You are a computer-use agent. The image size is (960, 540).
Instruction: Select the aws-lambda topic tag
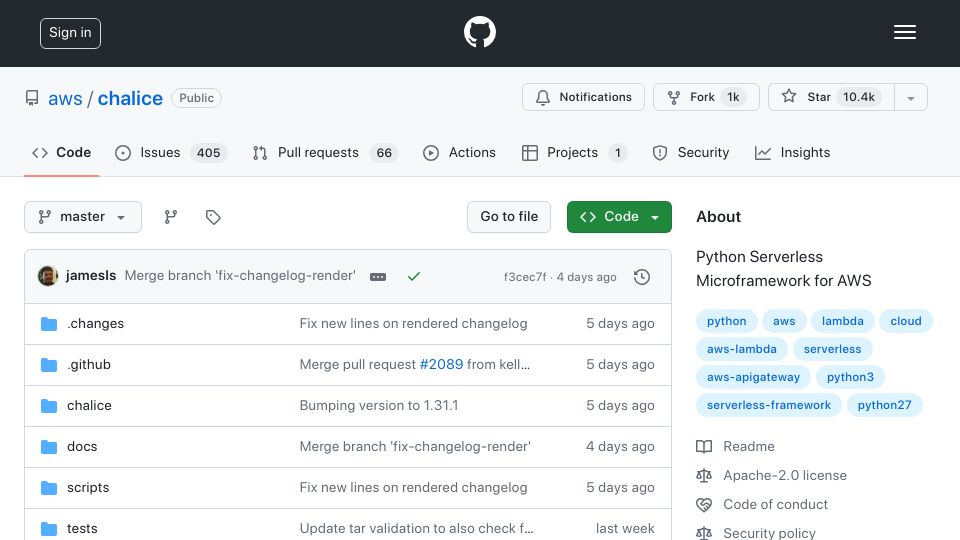click(741, 349)
